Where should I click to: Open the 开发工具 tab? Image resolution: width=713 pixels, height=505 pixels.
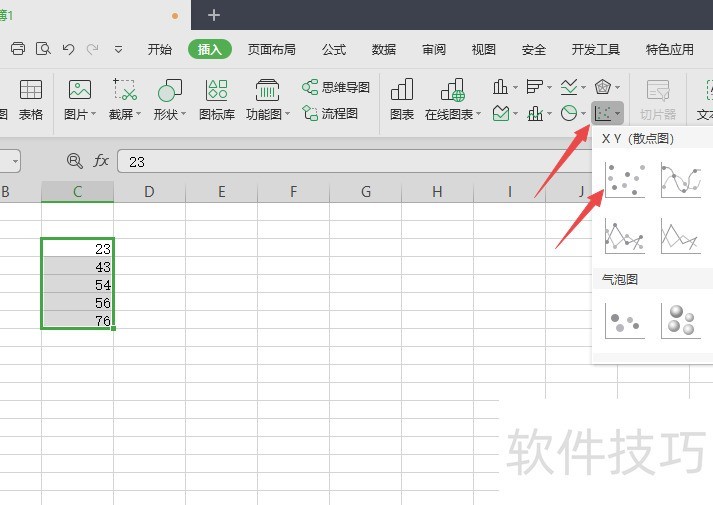click(595, 49)
